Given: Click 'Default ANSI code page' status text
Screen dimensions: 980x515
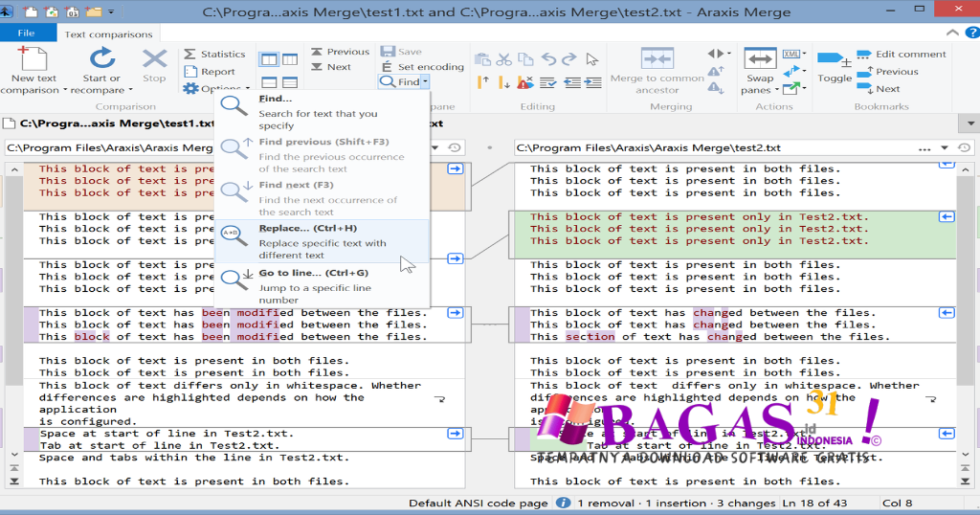Looking at the screenshot, I should pos(479,504).
